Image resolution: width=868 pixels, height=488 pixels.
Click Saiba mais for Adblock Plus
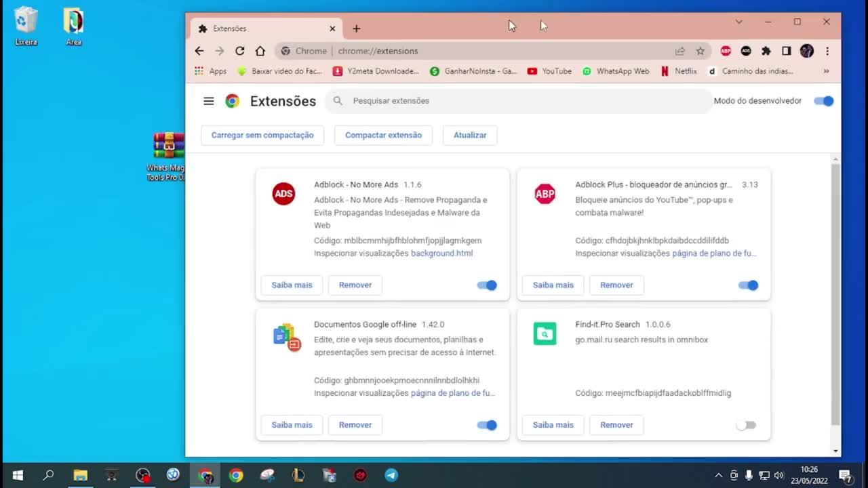(553, 285)
